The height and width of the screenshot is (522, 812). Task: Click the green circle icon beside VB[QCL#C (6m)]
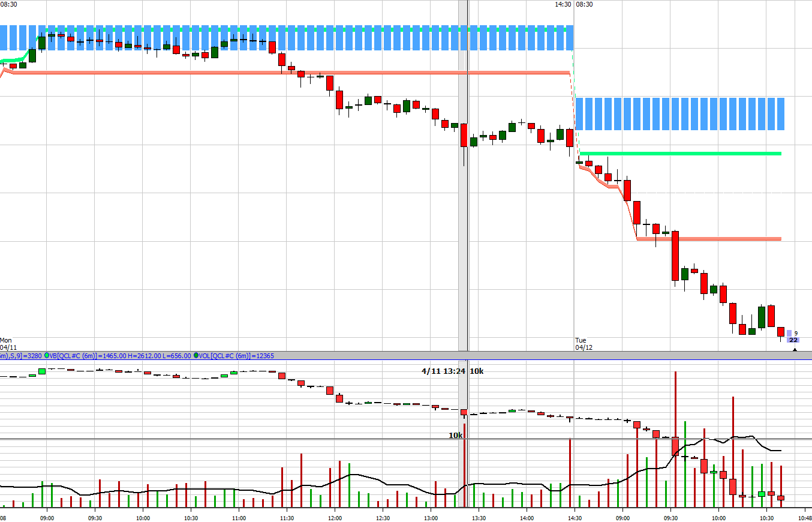[47, 356]
